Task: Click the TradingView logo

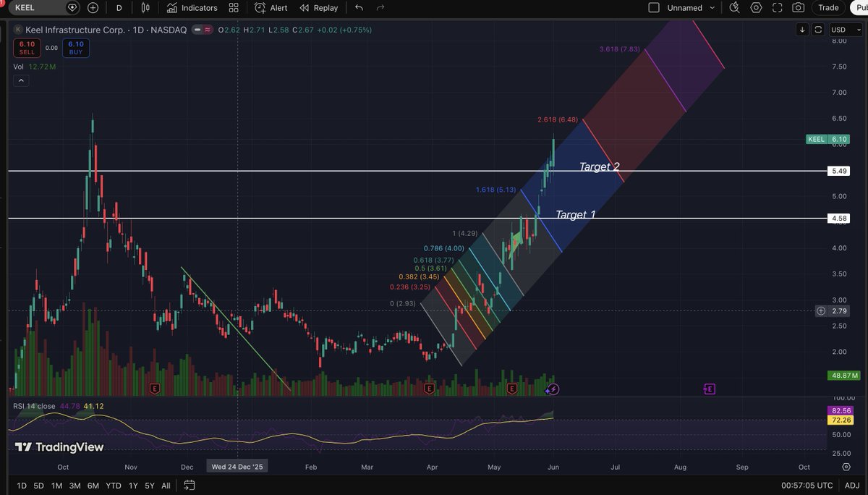Action: [60, 447]
